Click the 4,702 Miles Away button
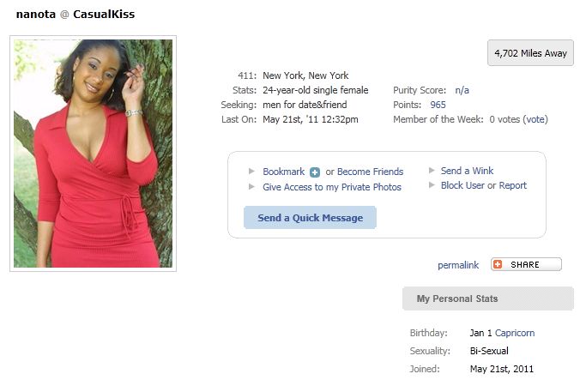The width and height of the screenshot is (580, 392). point(530,53)
